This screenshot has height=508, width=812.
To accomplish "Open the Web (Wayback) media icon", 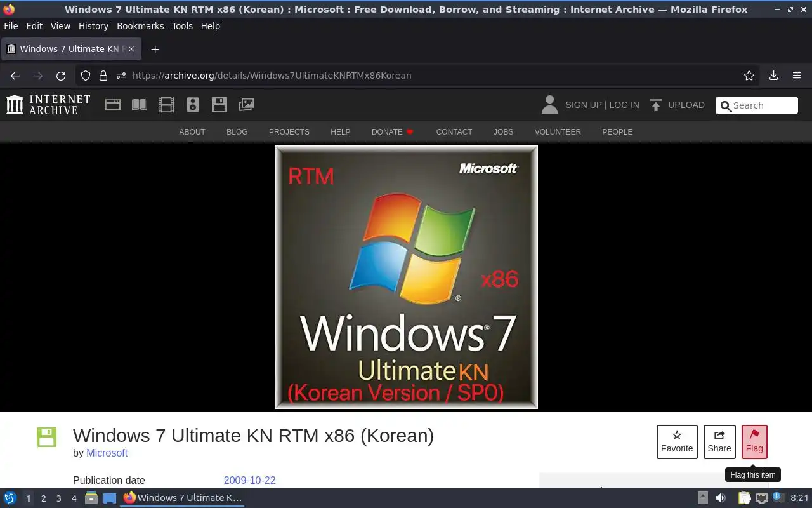I will (113, 105).
